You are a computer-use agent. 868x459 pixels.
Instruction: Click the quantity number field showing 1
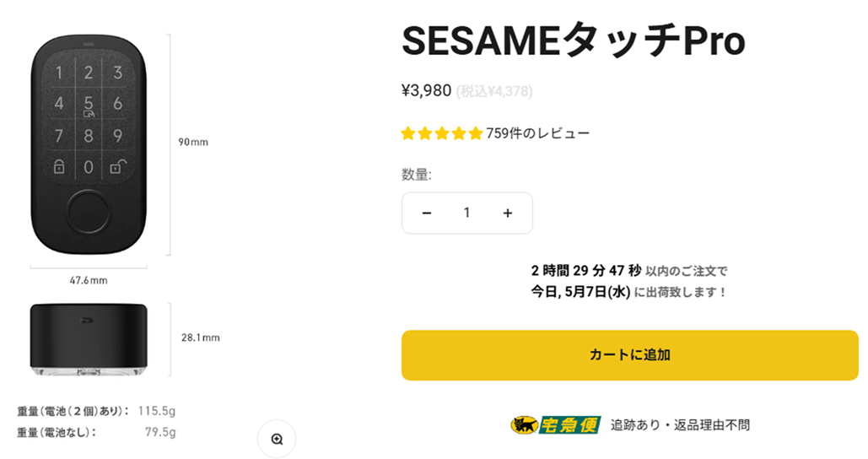(x=466, y=213)
